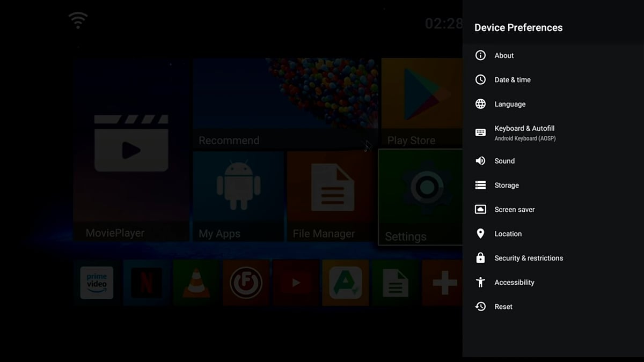Click the Location pin icon

[481, 234]
